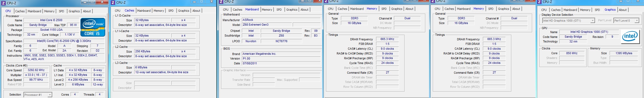This screenshot has width=644, height=98.
Task: Go to the CPU tab in the Mainboard window
Action: pyautogui.click(x=226, y=10)
